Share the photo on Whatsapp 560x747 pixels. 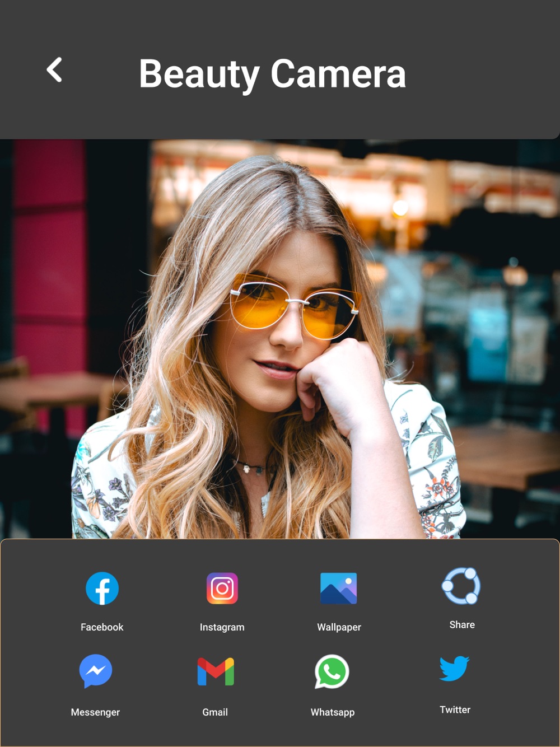(x=332, y=672)
